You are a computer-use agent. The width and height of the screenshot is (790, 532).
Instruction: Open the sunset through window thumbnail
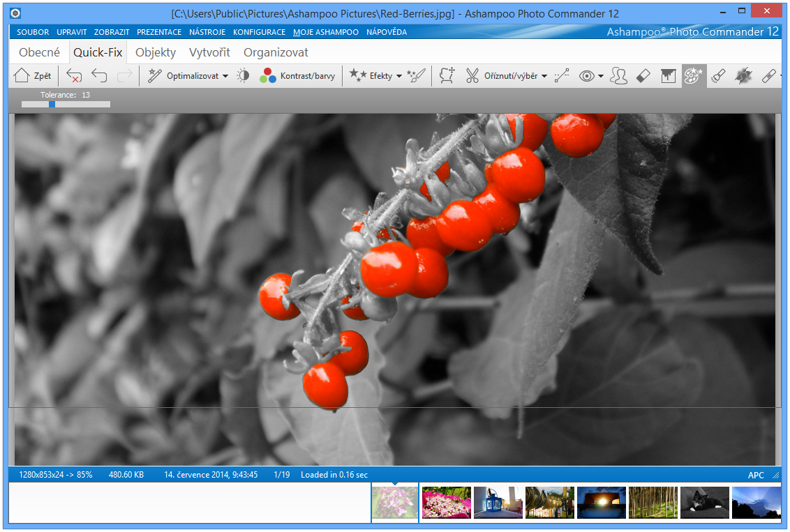[x=602, y=502]
